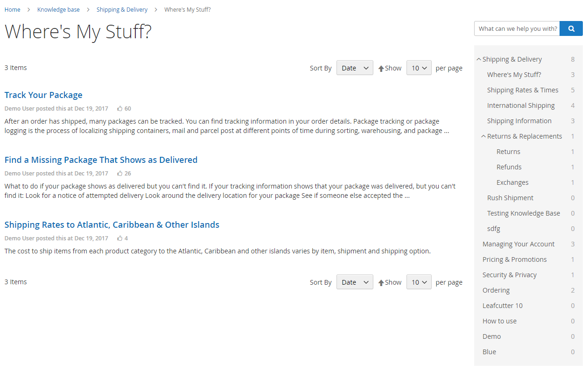Focus the knowledge base search field

click(x=517, y=28)
